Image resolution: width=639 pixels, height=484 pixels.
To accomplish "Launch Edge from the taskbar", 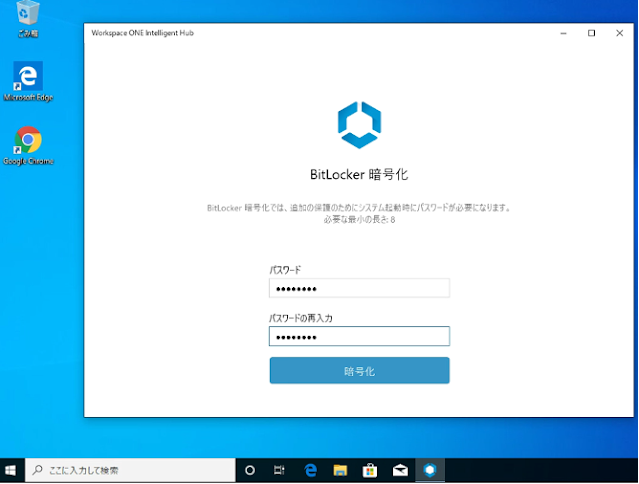I will [x=311, y=471].
